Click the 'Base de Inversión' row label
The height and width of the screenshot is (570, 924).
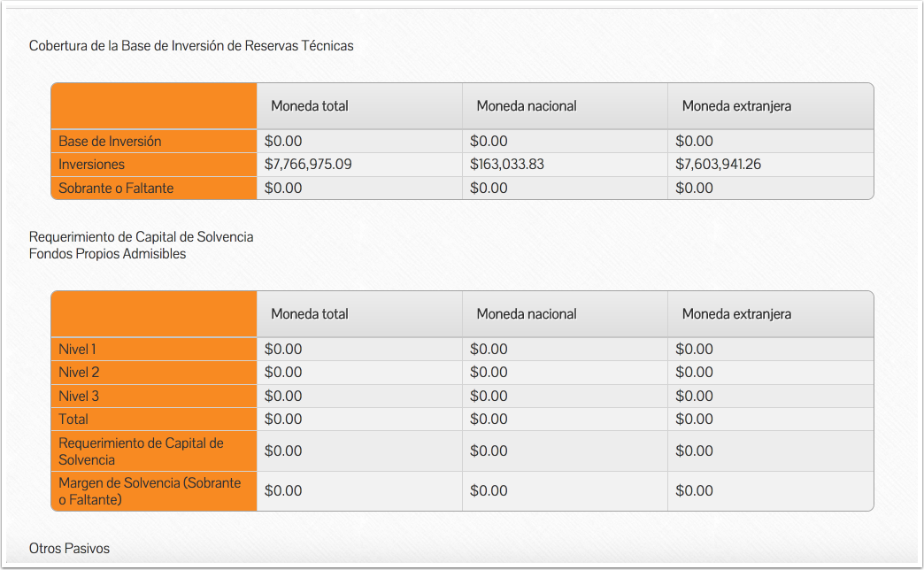(110, 142)
